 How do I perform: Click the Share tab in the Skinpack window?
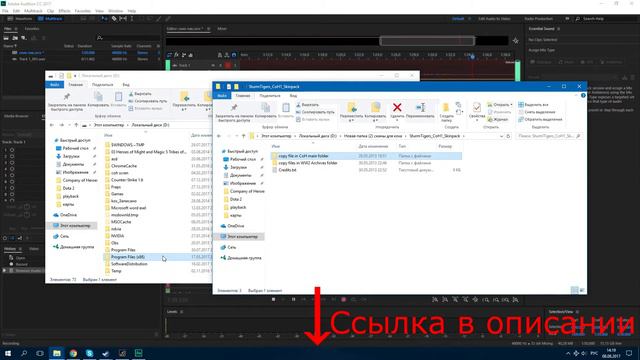tap(270, 96)
